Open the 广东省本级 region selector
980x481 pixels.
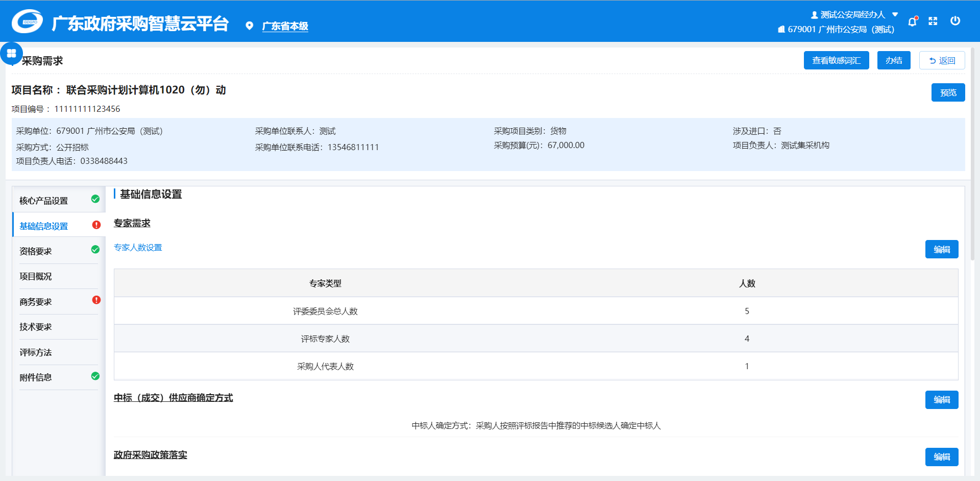pyautogui.click(x=285, y=26)
